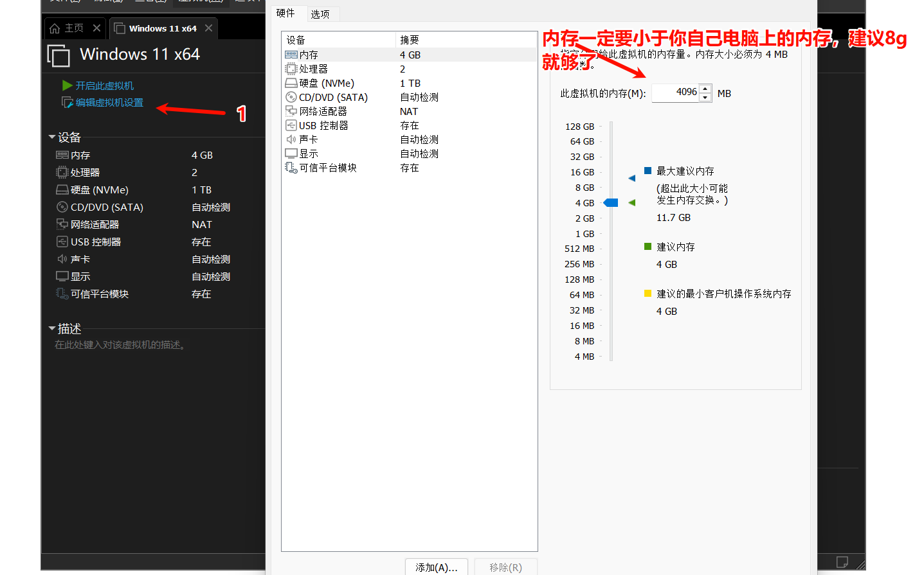Click the memory size input field showing 4096

coord(675,93)
